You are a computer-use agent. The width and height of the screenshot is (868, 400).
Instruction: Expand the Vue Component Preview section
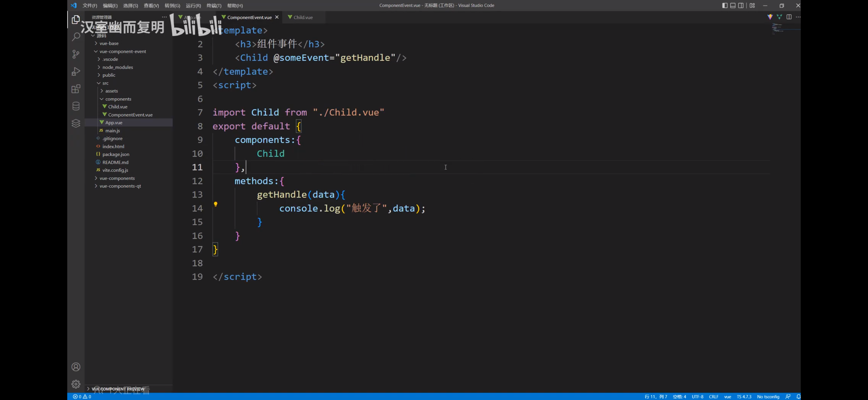(117, 389)
